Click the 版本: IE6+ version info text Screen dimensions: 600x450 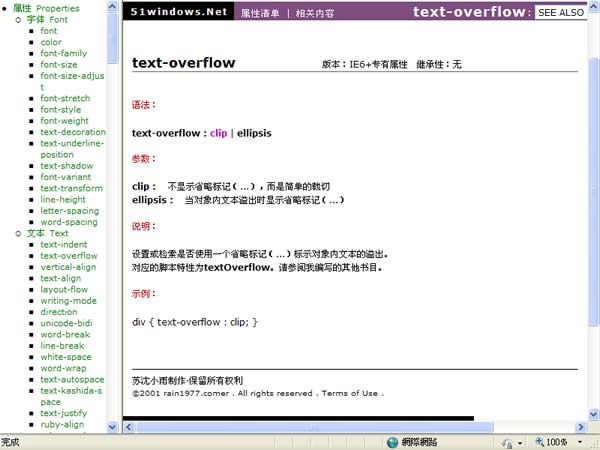point(364,64)
